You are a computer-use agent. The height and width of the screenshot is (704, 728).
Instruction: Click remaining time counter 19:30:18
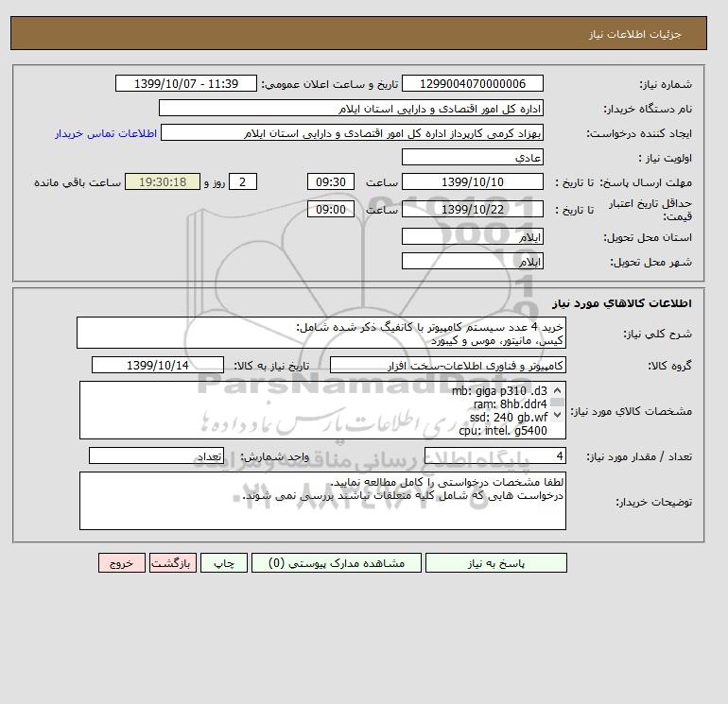click(163, 182)
